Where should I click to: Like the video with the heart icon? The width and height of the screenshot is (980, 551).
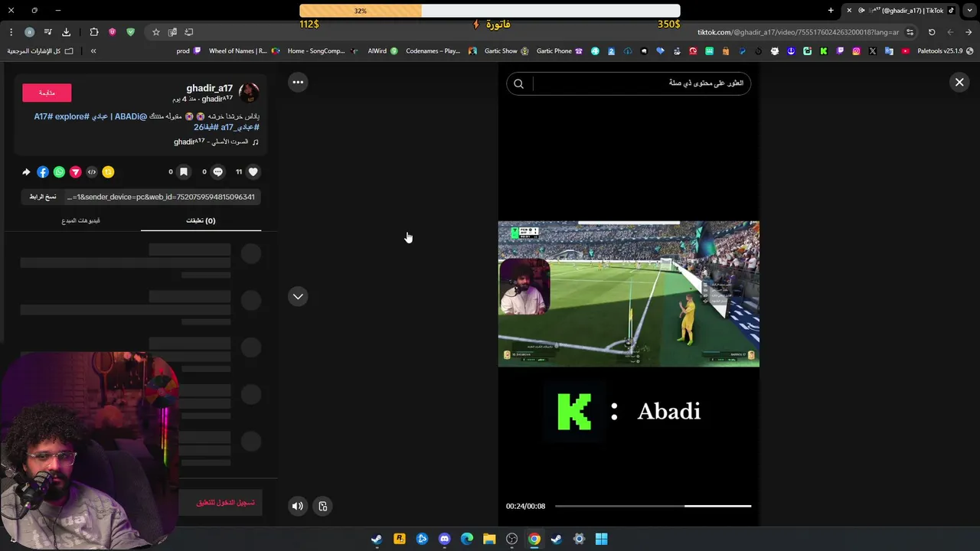click(253, 172)
